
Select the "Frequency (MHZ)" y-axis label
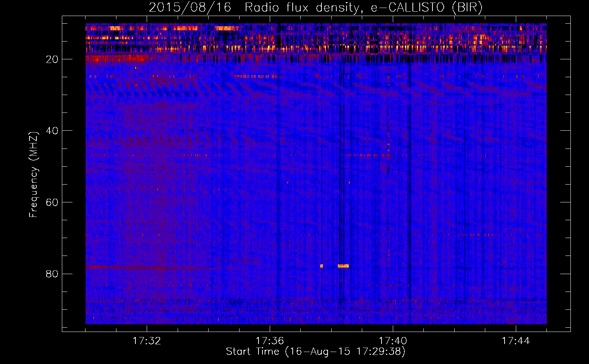[x=33, y=175]
